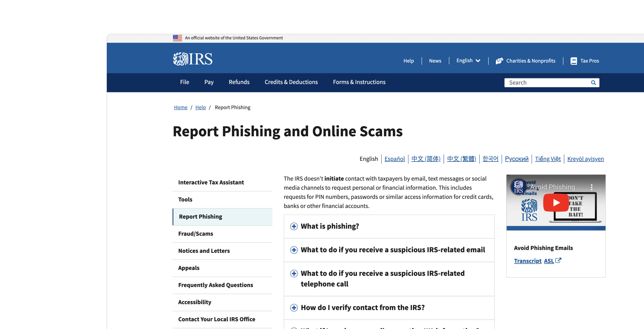Select Fraud/Scams in the sidebar
This screenshot has height=329, width=644.
196,234
